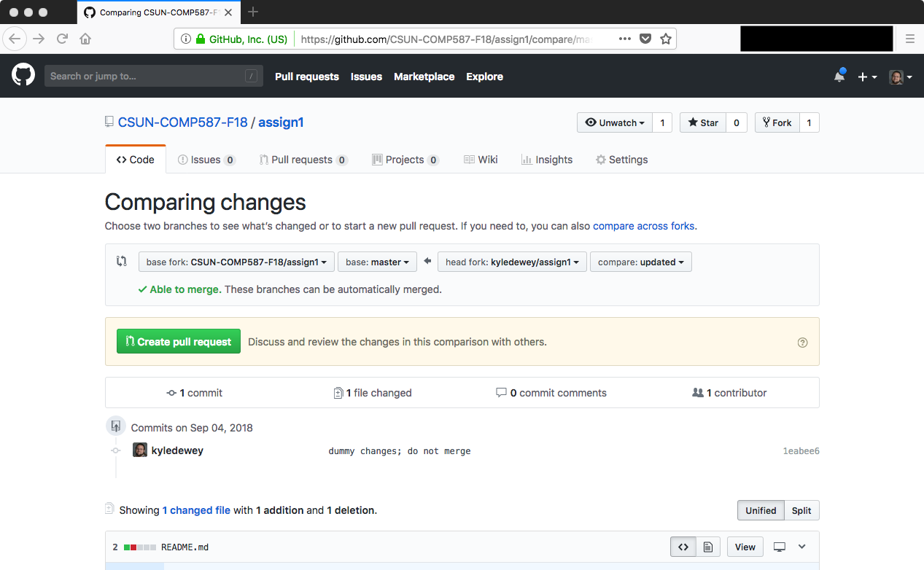Screen dimensions: 924x570
Task: Collapse the README.md diff with the chevron
Action: pos(802,547)
